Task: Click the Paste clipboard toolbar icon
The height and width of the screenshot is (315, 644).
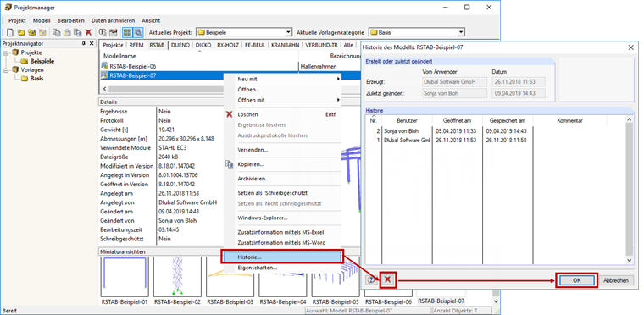Action: (x=67, y=32)
